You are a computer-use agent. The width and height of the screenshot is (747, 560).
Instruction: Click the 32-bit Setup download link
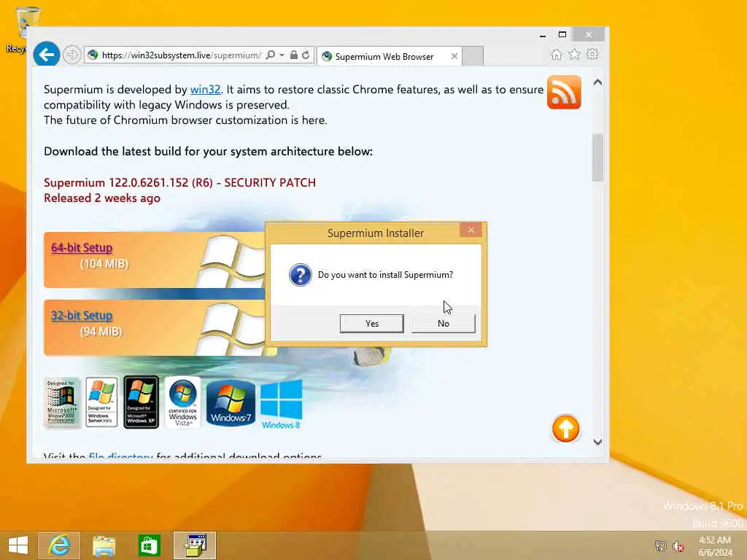pos(82,316)
